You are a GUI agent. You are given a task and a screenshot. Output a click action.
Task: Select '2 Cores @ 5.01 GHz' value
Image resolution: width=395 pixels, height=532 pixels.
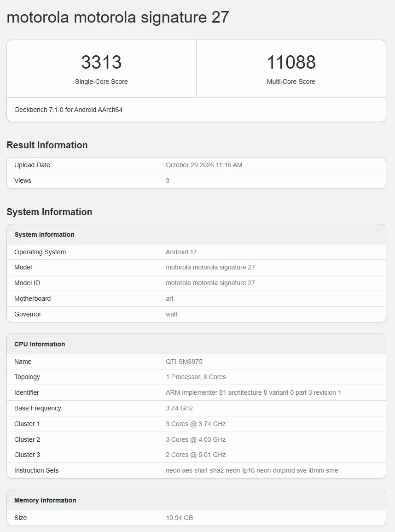click(x=196, y=455)
